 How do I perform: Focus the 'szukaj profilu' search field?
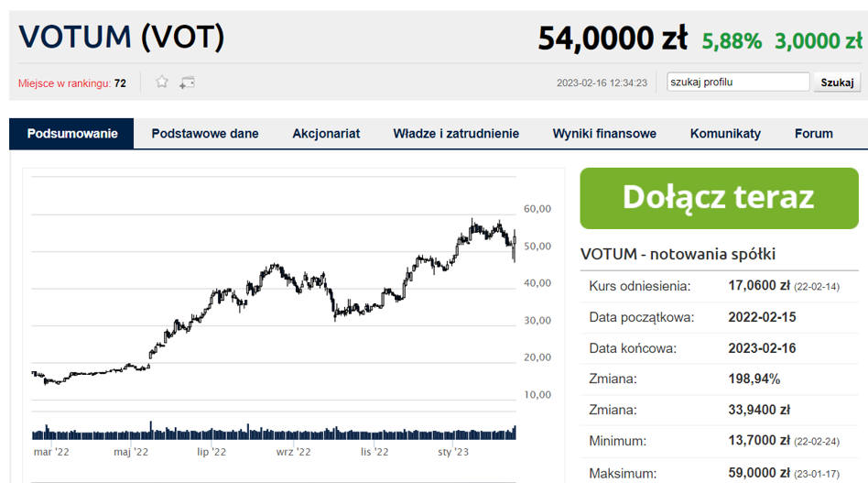tap(738, 82)
